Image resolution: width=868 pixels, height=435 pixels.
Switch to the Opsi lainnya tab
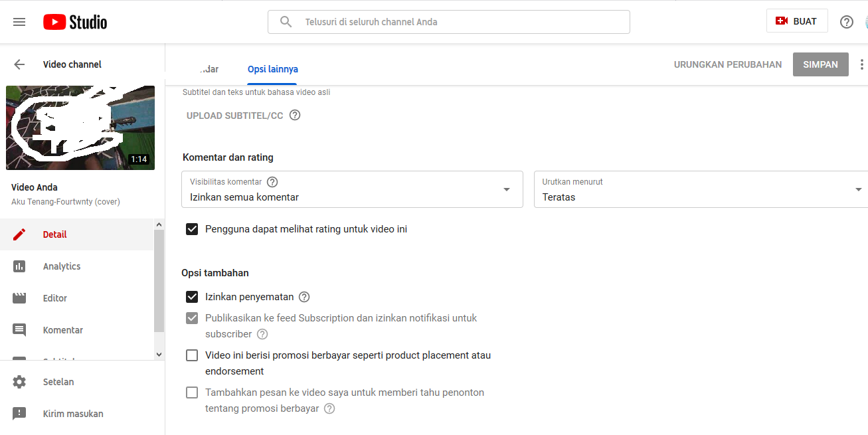click(272, 69)
